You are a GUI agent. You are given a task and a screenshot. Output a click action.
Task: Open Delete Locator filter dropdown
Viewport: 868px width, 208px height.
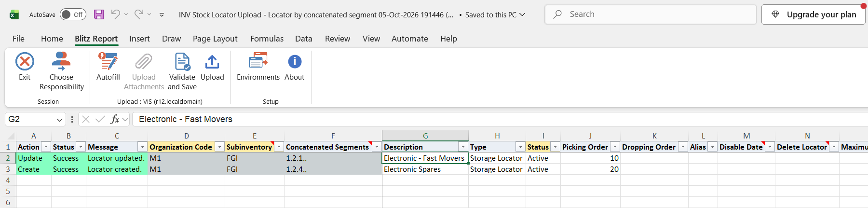tap(834, 147)
